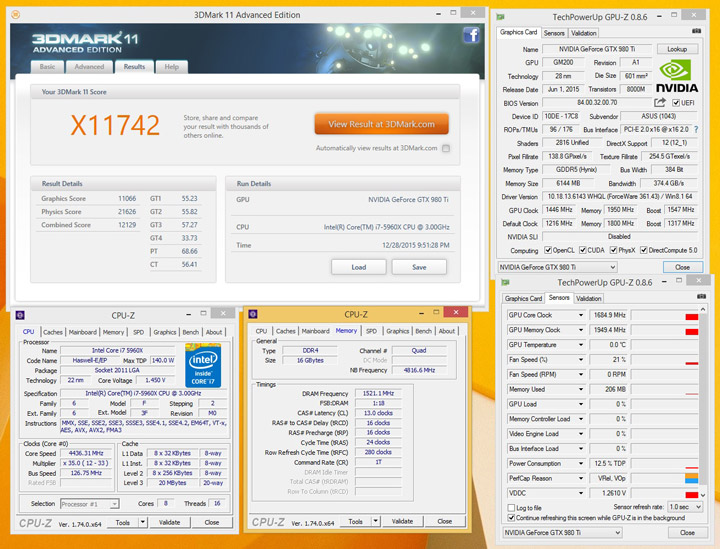This screenshot has height=549, width=720.
Task: Click the Load button in Run Details
Action: tap(359, 267)
